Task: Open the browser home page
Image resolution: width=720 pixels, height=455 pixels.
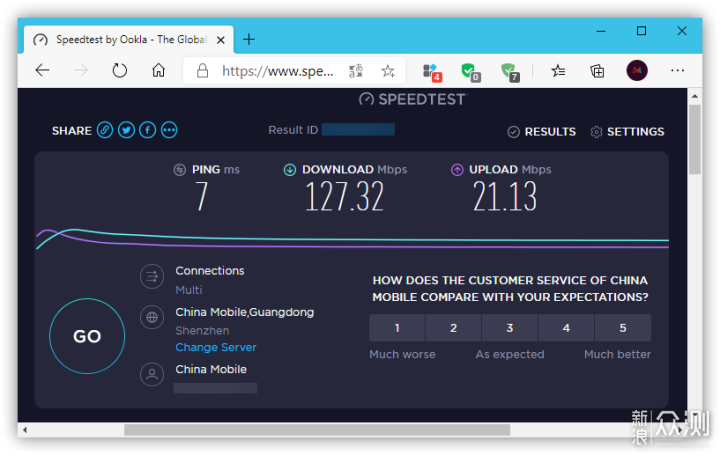Action: (x=158, y=70)
